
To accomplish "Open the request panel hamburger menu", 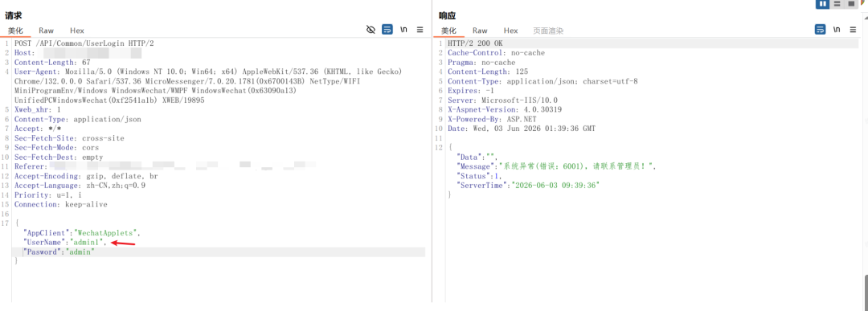I will click(420, 29).
